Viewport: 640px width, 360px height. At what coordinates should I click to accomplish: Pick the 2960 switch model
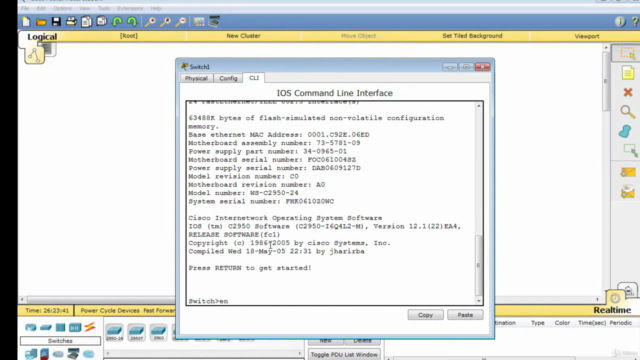(x=158, y=332)
